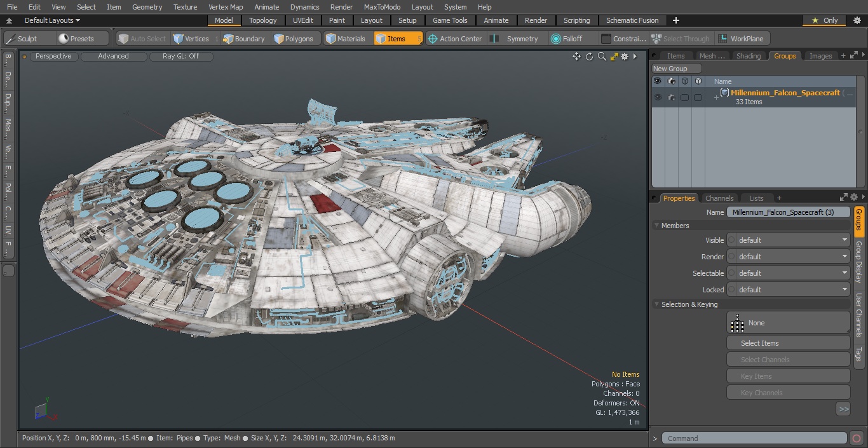Click the double-arrow expand button
868x448 pixels.
click(x=843, y=409)
